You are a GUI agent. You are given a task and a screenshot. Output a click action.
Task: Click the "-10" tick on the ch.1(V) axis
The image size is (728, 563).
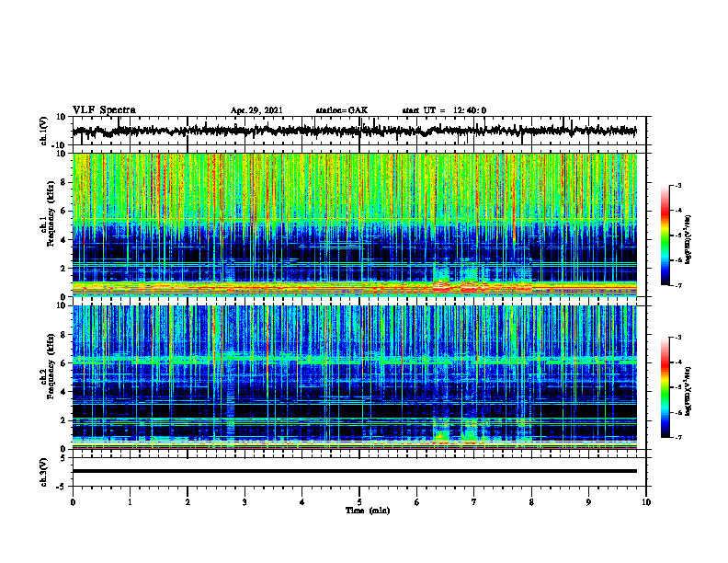point(60,145)
